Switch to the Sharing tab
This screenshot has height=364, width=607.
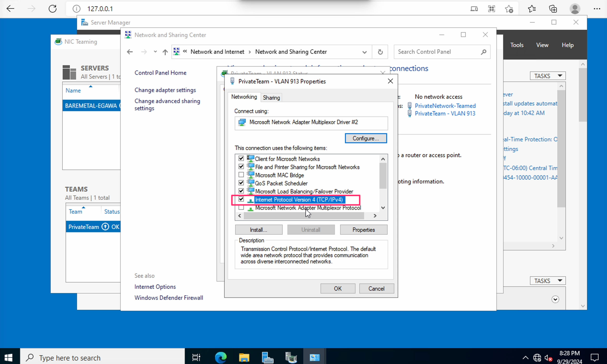(x=271, y=98)
